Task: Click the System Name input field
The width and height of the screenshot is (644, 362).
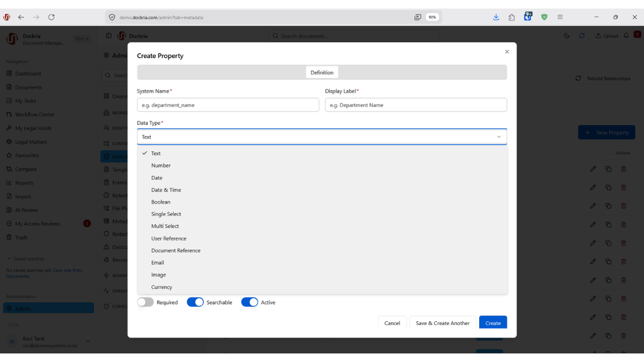Action: (228, 105)
